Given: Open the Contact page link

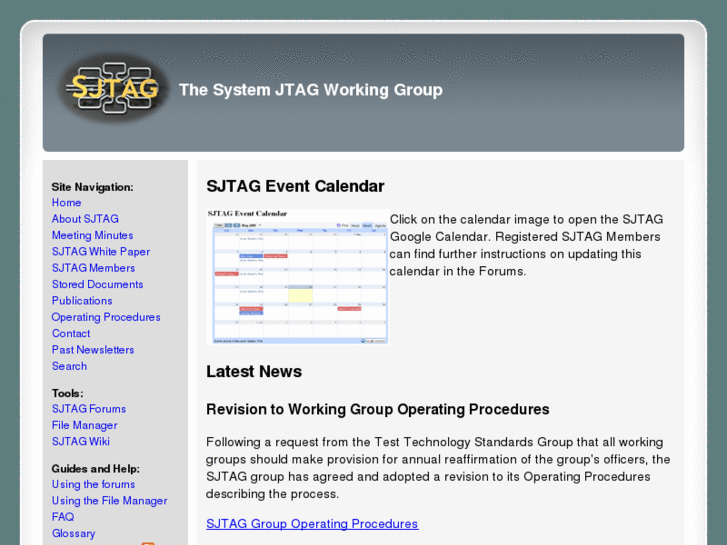Looking at the screenshot, I should [71, 333].
